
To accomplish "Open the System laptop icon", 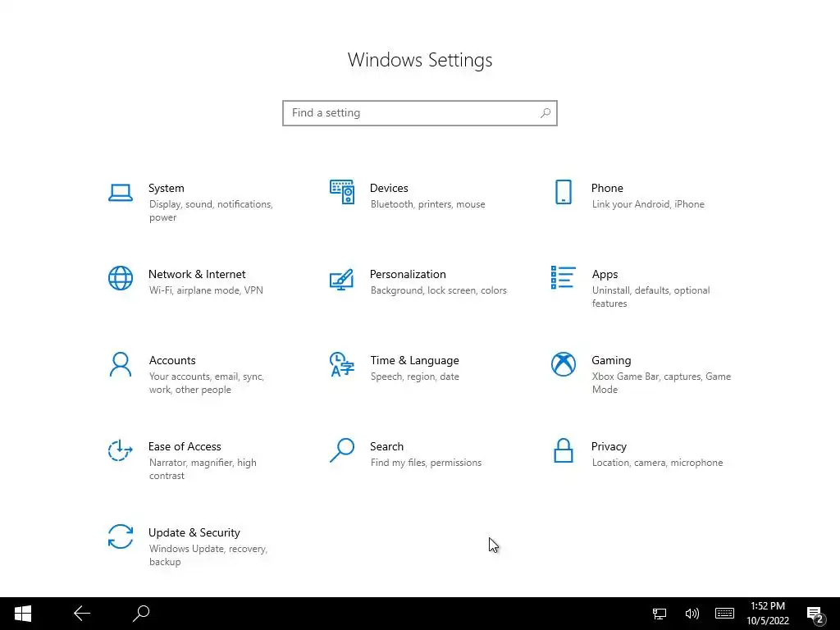I will pos(121,193).
